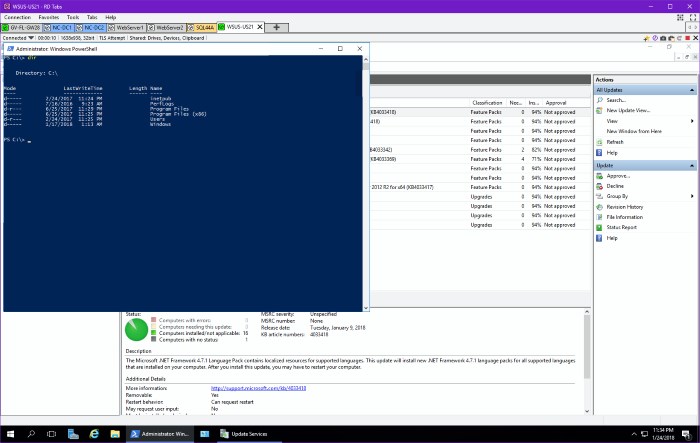Click the Approve update action
Screen dimensions: 700x443
[618, 176]
